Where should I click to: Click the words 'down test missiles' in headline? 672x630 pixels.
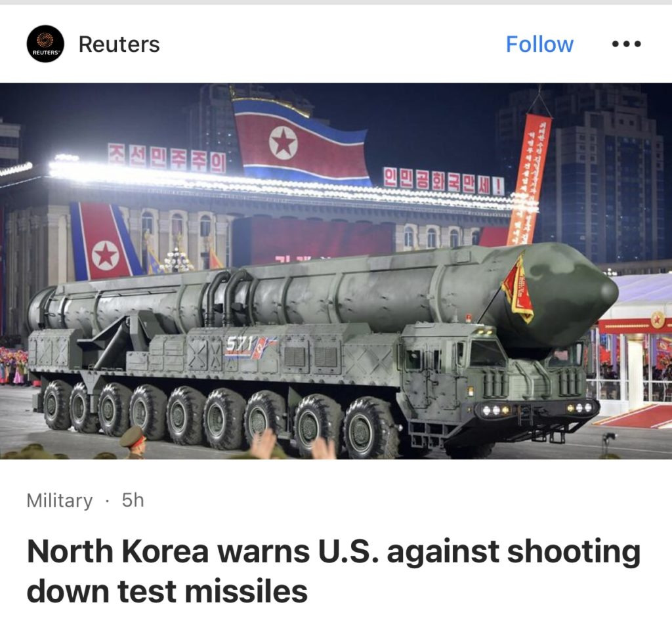167,591
